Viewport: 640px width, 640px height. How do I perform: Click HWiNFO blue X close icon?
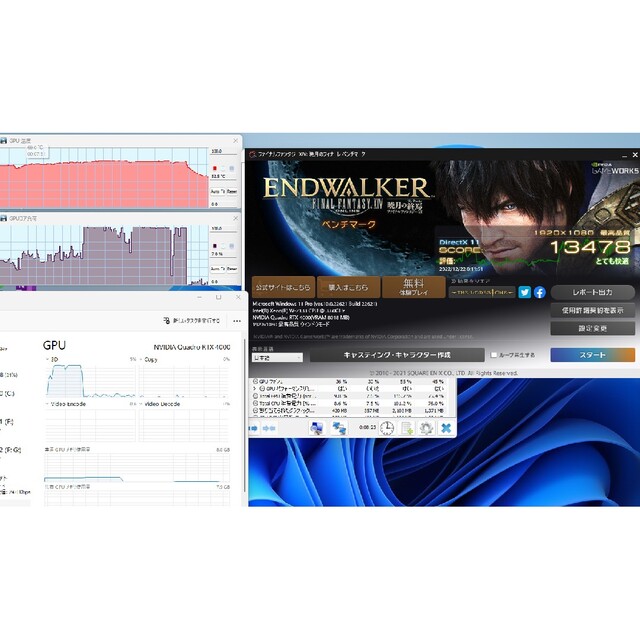(x=446, y=428)
